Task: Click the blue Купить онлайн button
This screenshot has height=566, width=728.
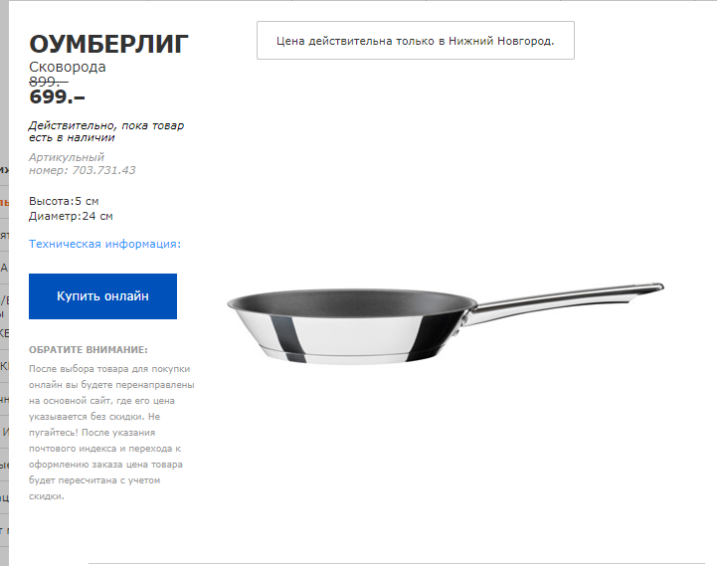Action: pos(102,296)
